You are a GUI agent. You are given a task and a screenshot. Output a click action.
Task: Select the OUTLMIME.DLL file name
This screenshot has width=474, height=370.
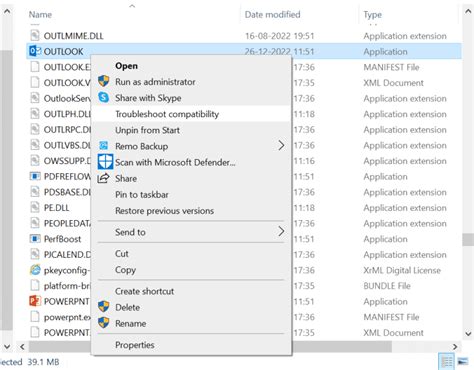(x=74, y=36)
